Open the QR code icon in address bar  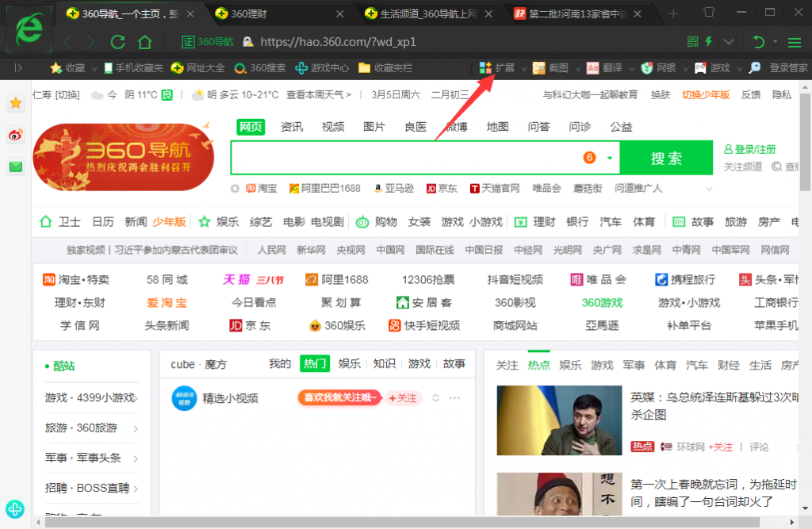pos(692,42)
